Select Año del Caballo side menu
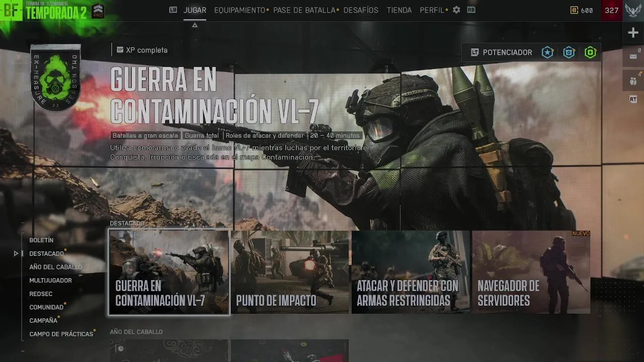 tap(55, 267)
